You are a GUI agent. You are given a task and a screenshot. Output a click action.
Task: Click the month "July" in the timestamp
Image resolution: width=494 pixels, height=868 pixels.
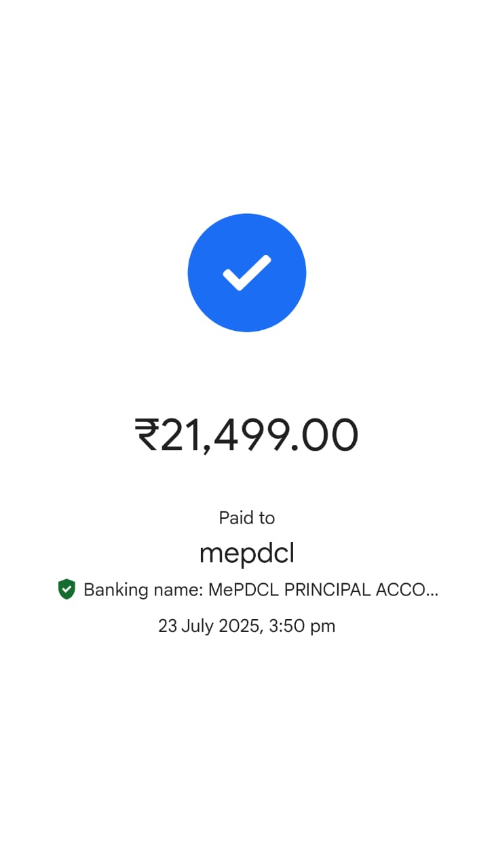[197, 626]
